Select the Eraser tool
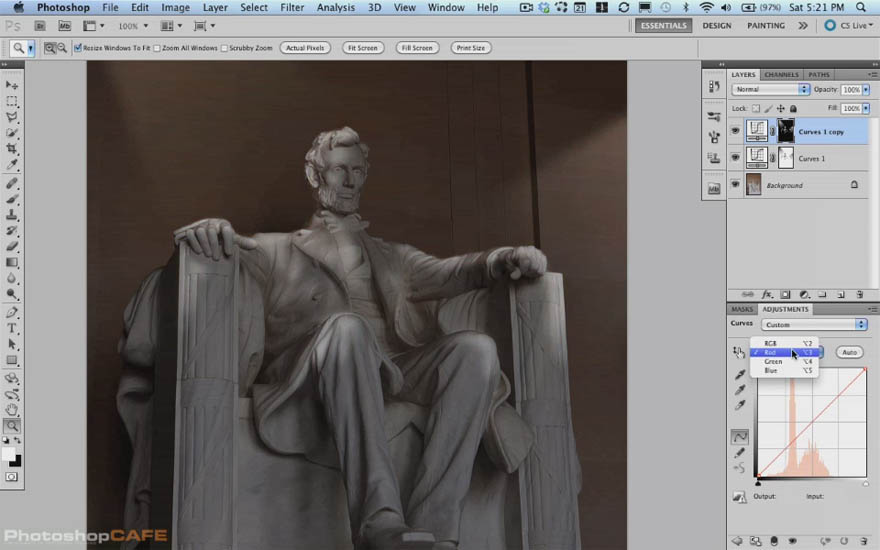This screenshot has height=550, width=880. pos(11,246)
